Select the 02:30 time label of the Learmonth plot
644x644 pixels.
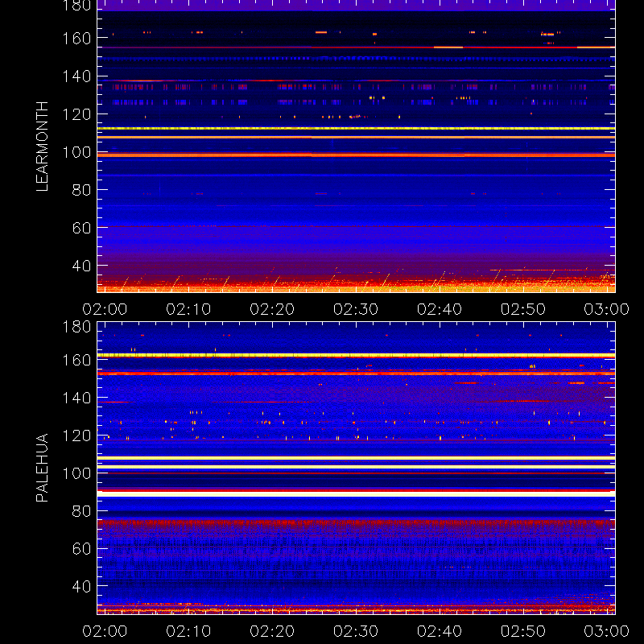(356, 309)
